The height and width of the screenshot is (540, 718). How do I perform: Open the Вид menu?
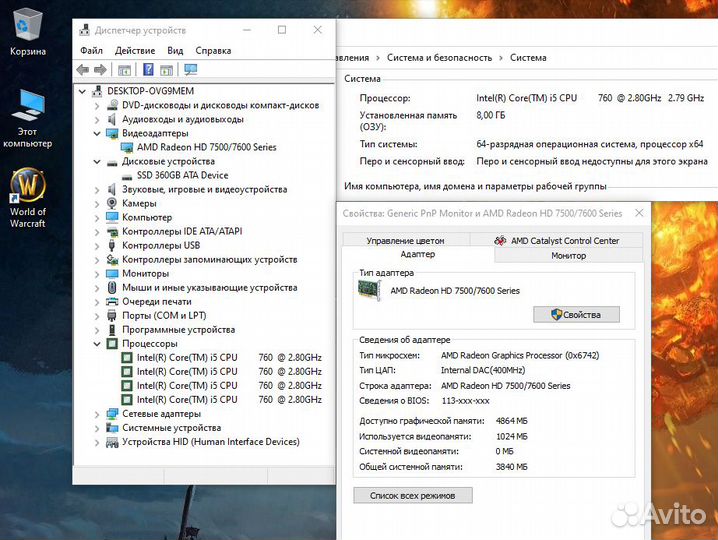point(175,50)
